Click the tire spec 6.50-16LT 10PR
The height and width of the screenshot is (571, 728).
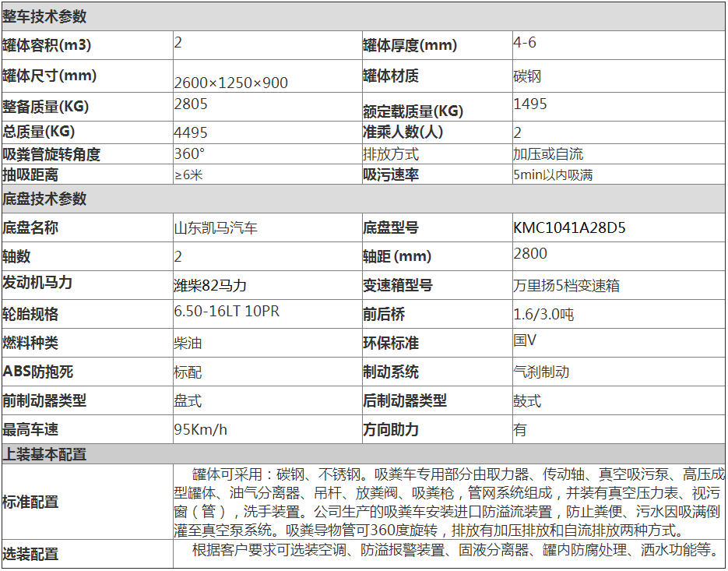tap(227, 312)
